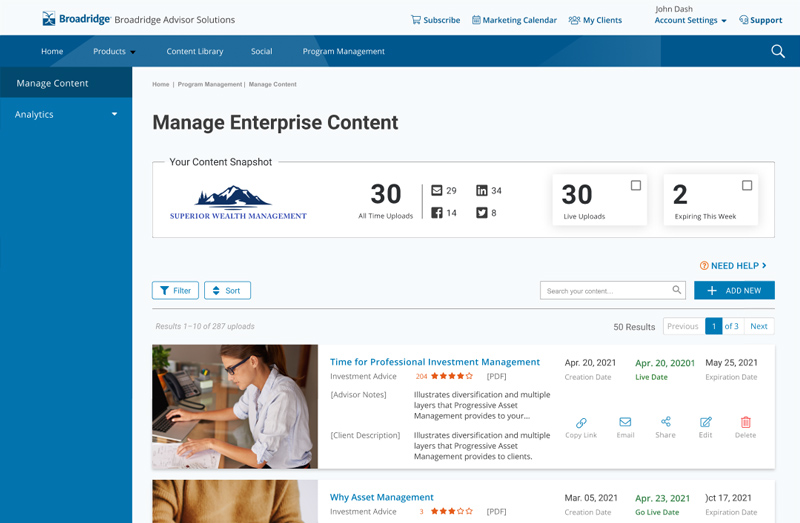Click the search your content field
The image size is (800, 523).
(606, 291)
